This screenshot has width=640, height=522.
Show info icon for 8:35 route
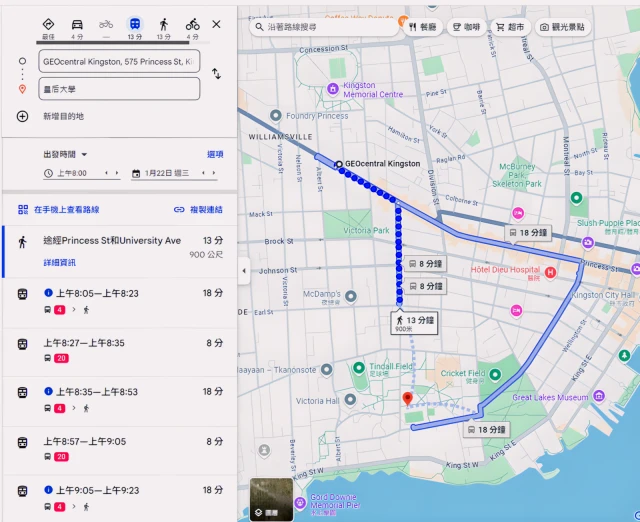click(48, 391)
